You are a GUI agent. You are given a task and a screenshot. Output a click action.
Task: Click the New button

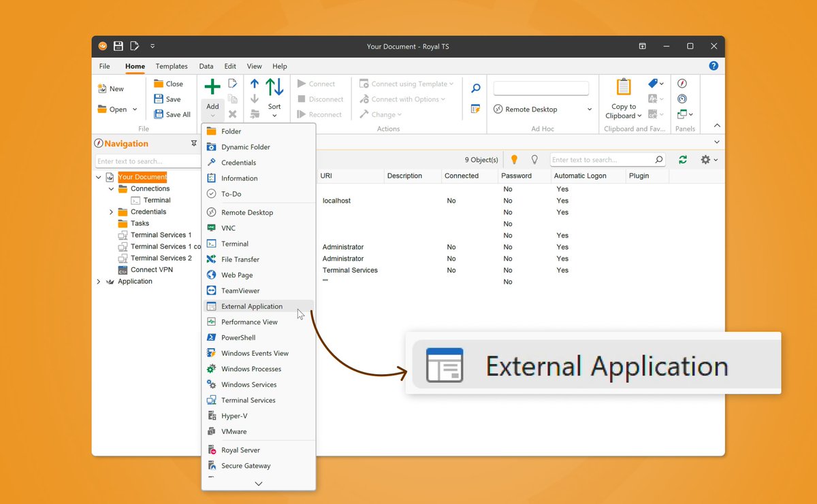[111, 88]
